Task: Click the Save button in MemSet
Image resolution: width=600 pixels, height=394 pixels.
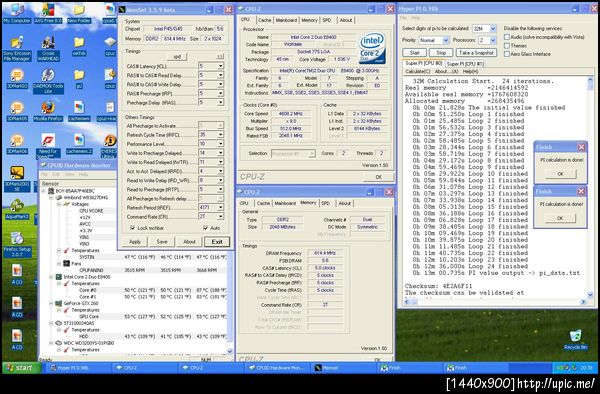Action: (162, 242)
